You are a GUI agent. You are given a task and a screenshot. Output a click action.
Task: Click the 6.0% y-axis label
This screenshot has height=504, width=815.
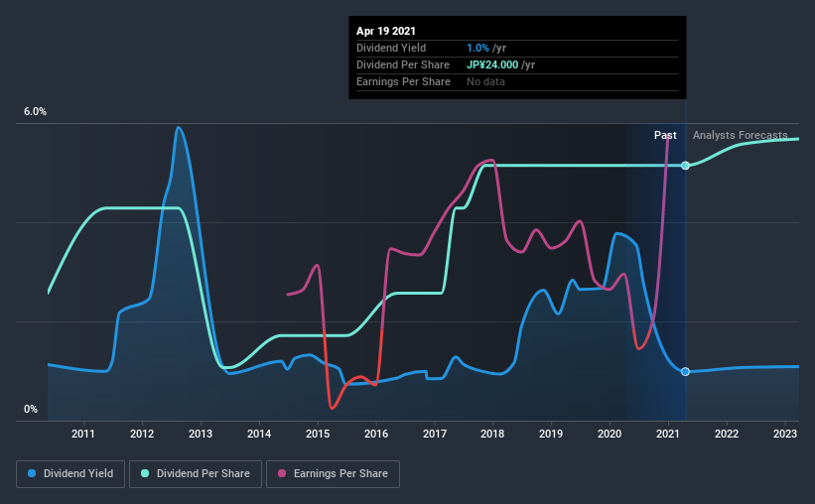35,112
